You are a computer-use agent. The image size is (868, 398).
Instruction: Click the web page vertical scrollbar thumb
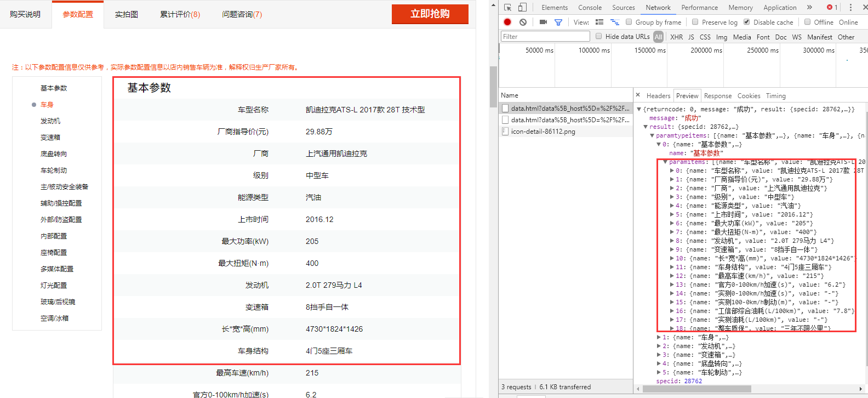click(x=494, y=88)
